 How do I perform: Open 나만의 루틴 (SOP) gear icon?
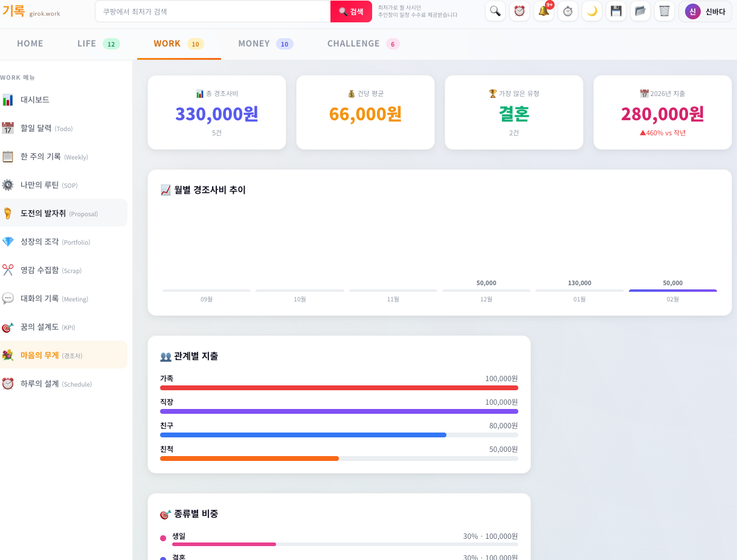point(8,185)
